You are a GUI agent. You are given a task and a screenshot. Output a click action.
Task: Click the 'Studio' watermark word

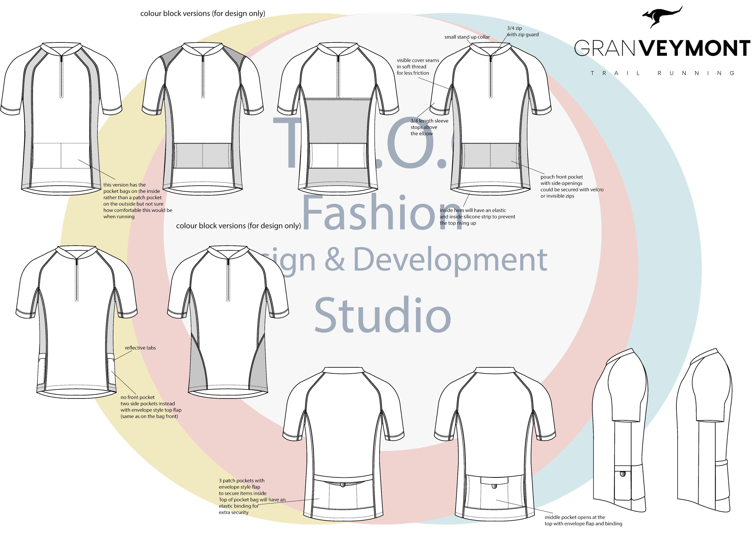[x=382, y=315]
